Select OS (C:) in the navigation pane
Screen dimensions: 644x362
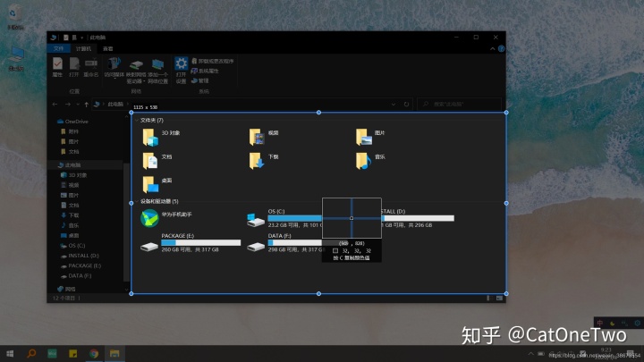point(72,246)
